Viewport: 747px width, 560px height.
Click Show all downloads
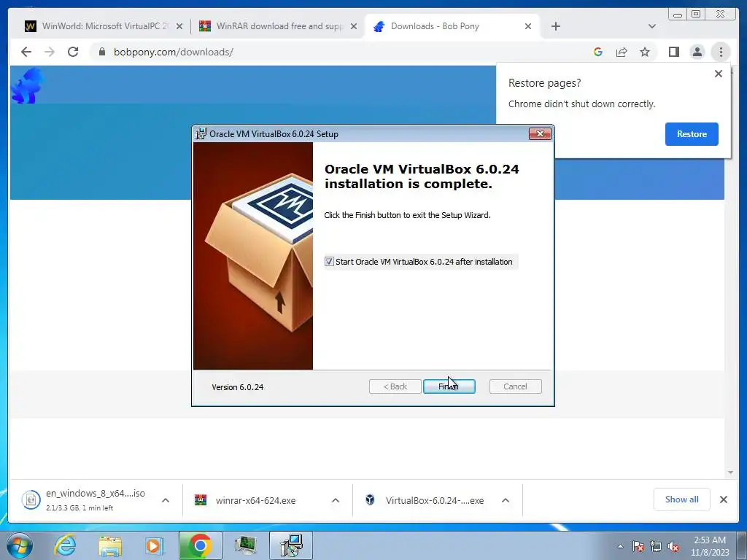click(x=682, y=499)
